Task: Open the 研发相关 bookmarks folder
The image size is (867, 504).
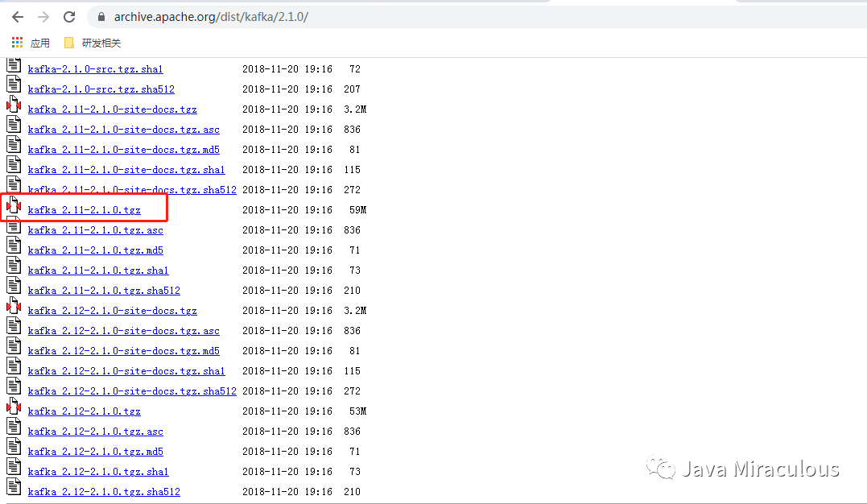Action: pos(93,43)
